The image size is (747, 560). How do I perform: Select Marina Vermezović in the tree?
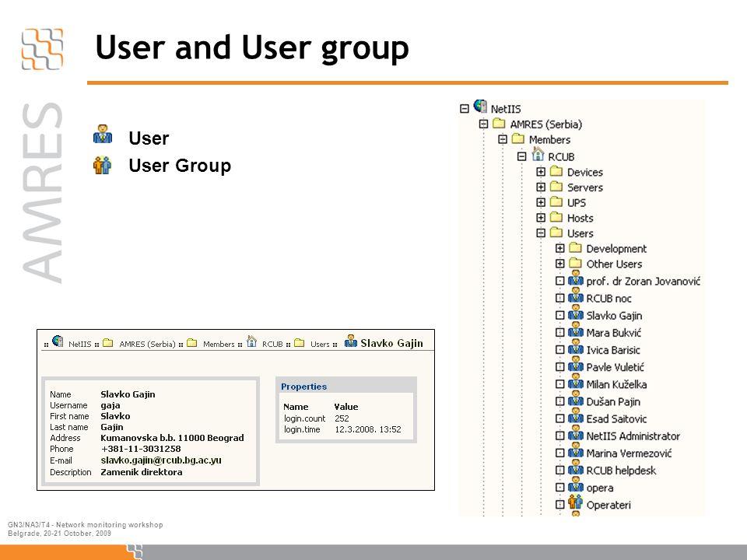tap(629, 453)
